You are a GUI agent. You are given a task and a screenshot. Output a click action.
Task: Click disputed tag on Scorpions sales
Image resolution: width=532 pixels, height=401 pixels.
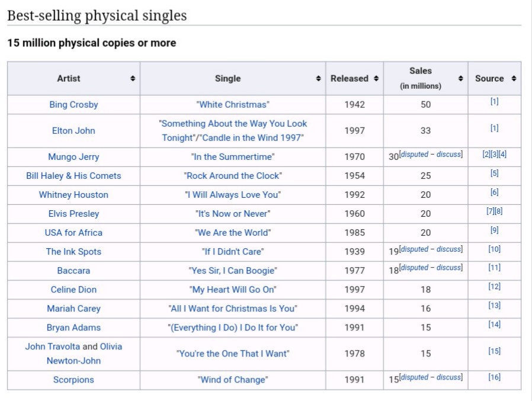[x=415, y=377]
